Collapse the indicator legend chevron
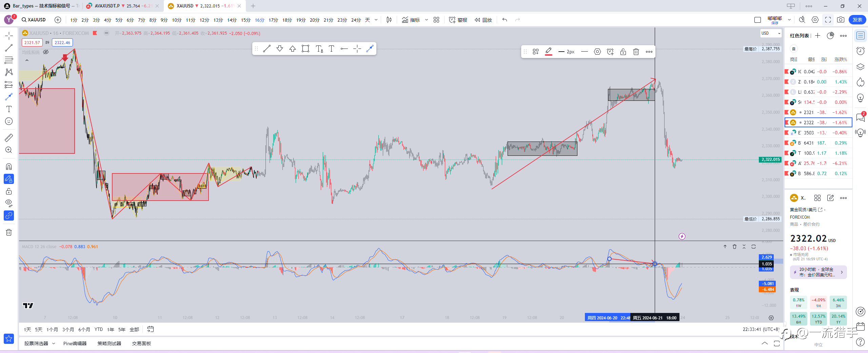Image resolution: width=868 pixels, height=353 pixels. tap(27, 60)
